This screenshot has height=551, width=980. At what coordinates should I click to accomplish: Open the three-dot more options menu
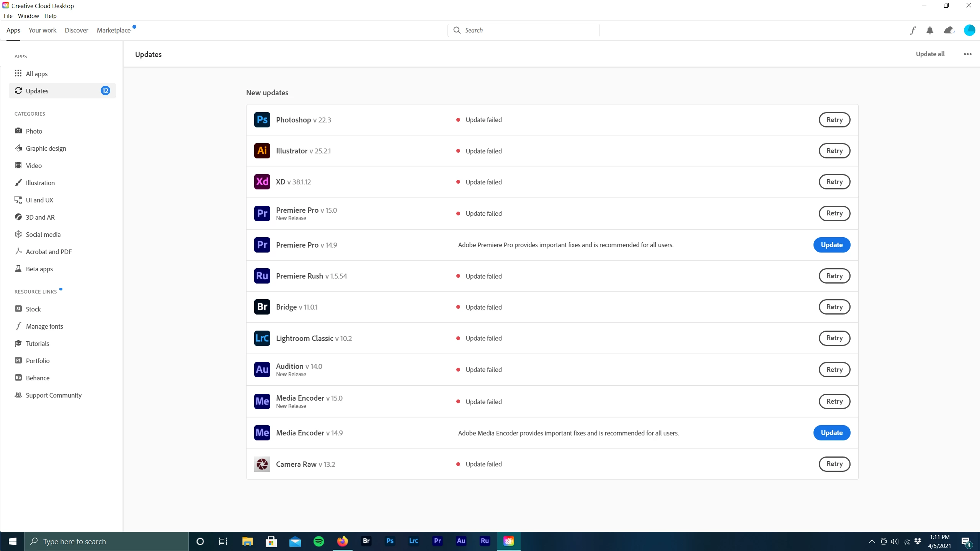coord(967,54)
